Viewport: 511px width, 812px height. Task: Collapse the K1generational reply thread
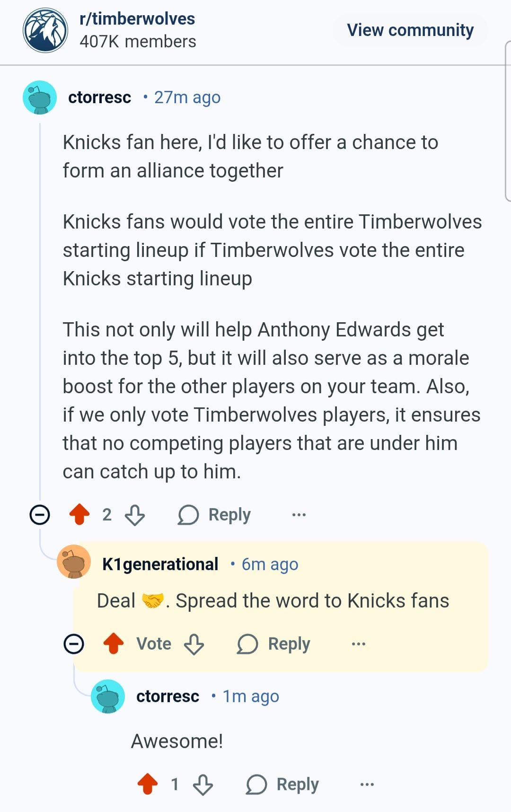coord(74,644)
